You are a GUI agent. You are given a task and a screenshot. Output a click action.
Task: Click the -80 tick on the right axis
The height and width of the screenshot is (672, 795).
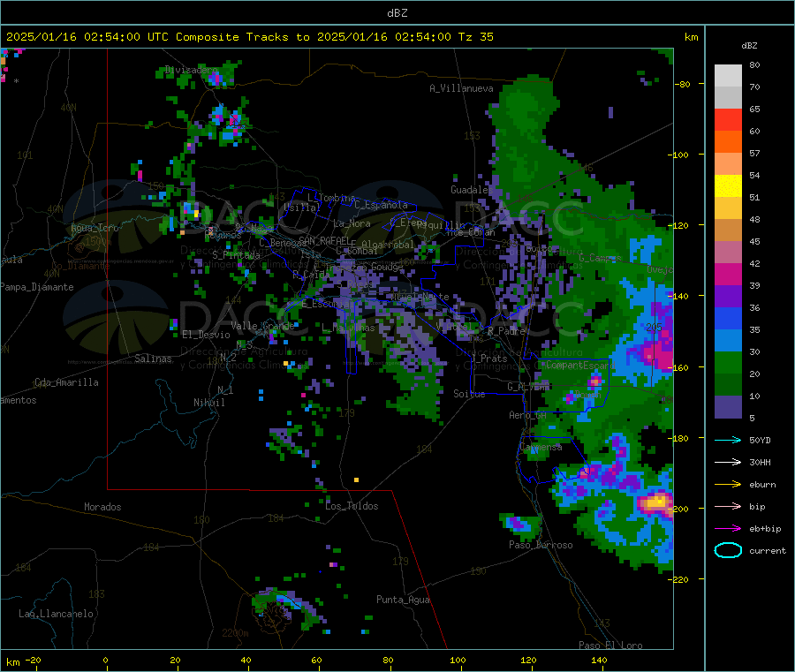point(681,84)
